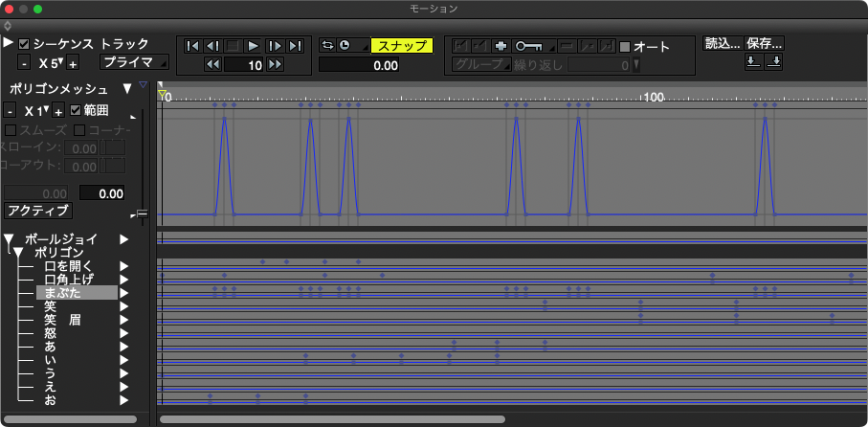Image resolution: width=868 pixels, height=427 pixels.
Task: Click the vertical graph range slider handle
Action: pos(143,213)
